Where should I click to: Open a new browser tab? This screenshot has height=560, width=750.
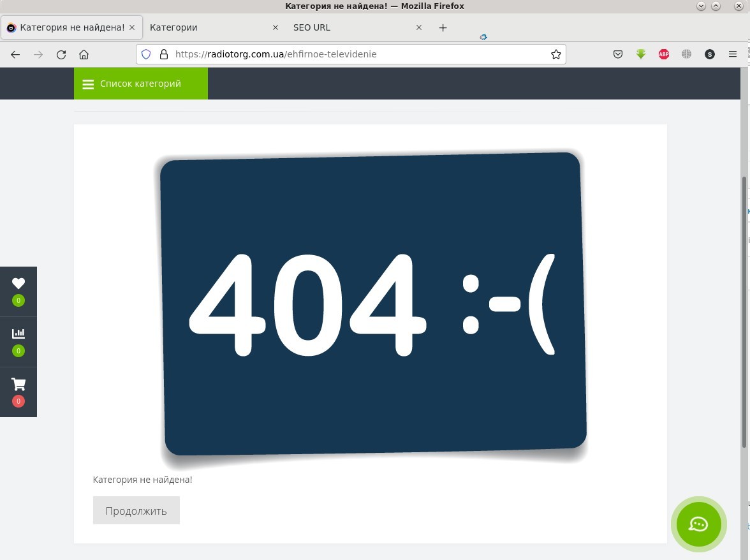coord(443,27)
